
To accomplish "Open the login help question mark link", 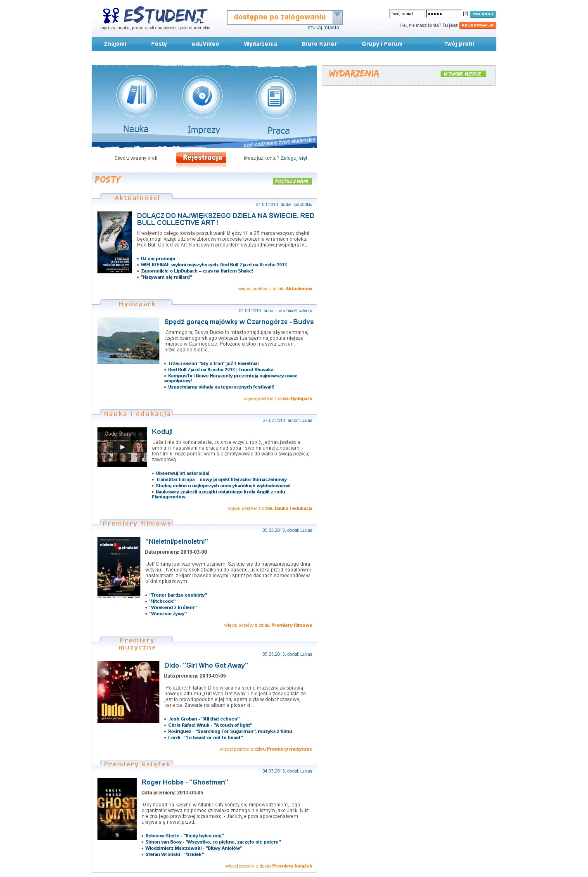I will click(465, 14).
